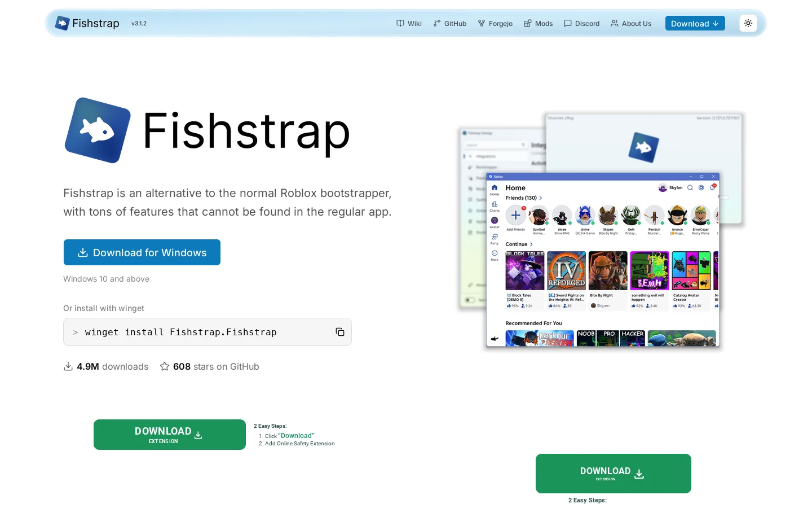Click the 'Or install with winget' text

(104, 308)
